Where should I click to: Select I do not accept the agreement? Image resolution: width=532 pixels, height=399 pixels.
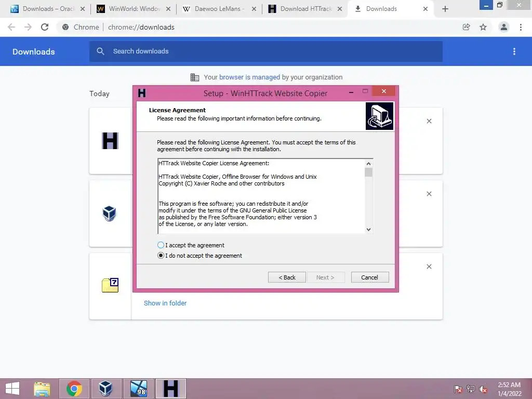[x=200, y=256]
